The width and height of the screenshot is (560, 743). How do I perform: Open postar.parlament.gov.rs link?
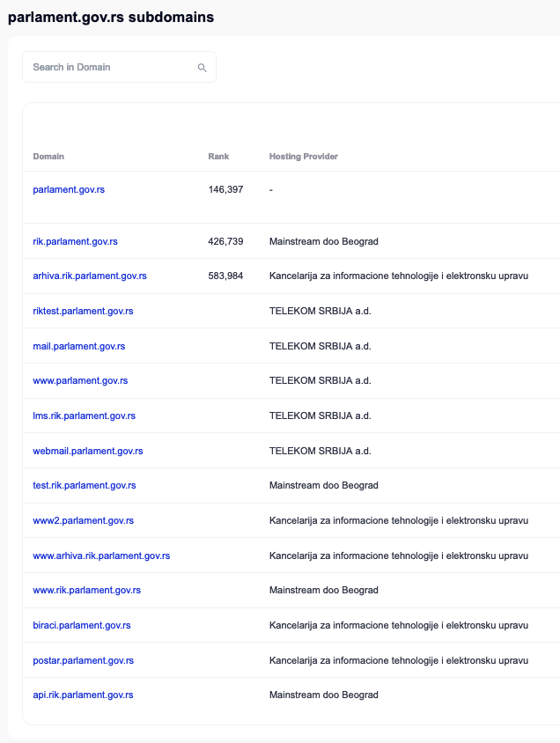83,660
